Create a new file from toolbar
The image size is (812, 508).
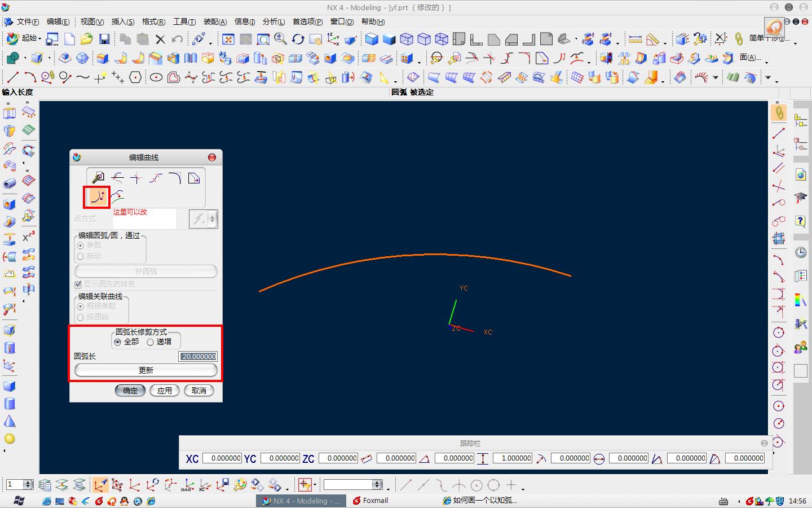tap(69, 39)
